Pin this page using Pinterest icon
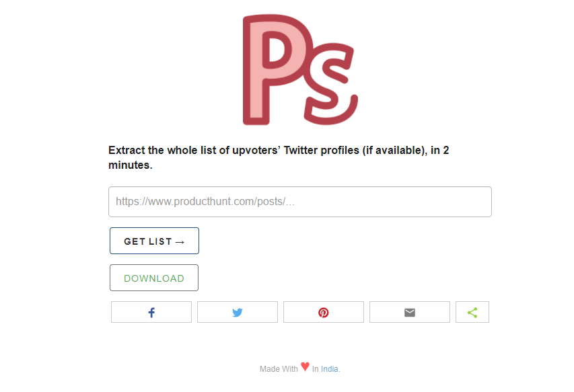This screenshot has height=392, width=574. tap(324, 313)
